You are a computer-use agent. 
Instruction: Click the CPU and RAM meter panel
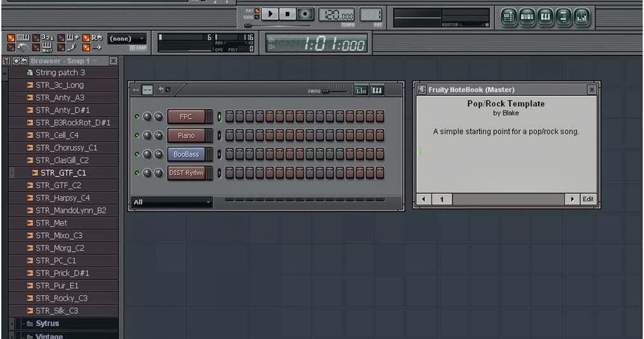(x=206, y=43)
